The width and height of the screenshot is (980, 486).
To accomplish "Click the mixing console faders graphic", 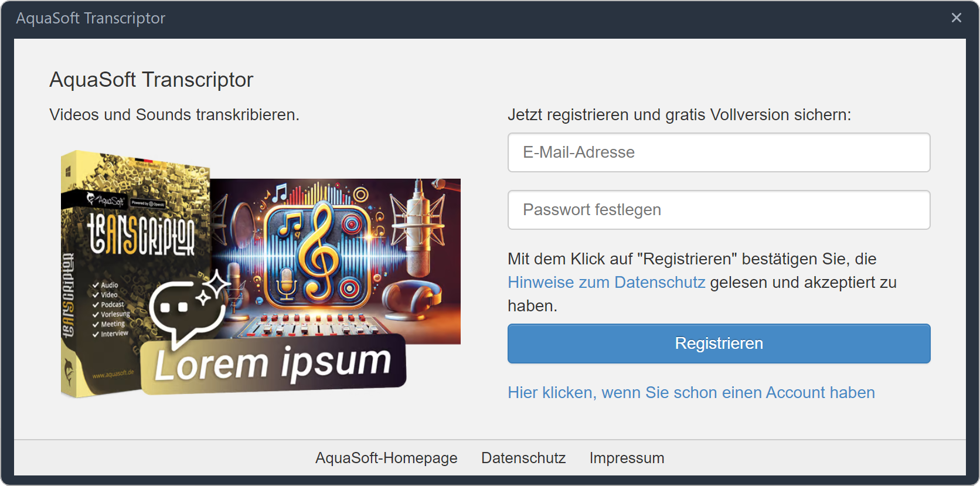I will coord(311,327).
